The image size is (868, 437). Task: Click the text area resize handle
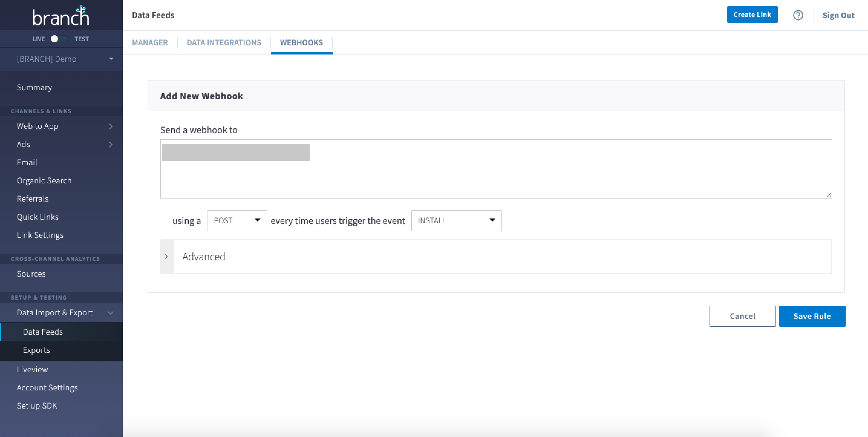click(x=829, y=195)
